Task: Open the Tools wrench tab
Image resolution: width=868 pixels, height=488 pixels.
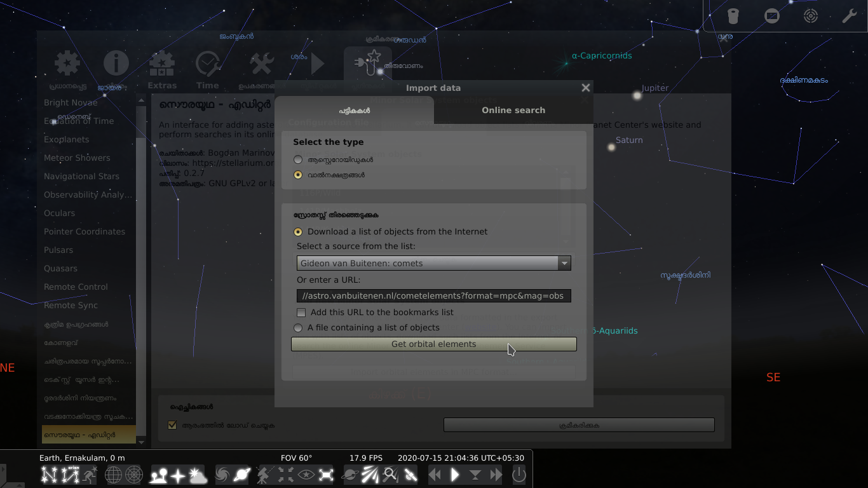Action: pos(261,70)
